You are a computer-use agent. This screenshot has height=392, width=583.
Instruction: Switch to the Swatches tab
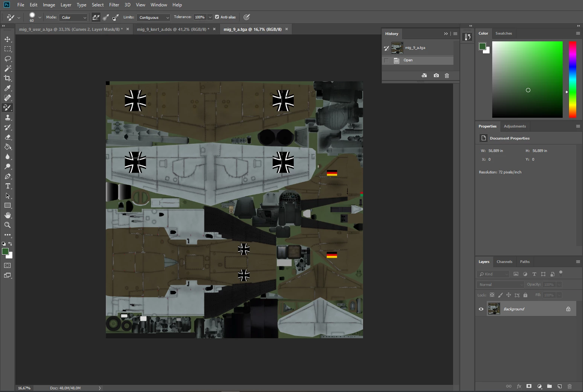(x=504, y=33)
